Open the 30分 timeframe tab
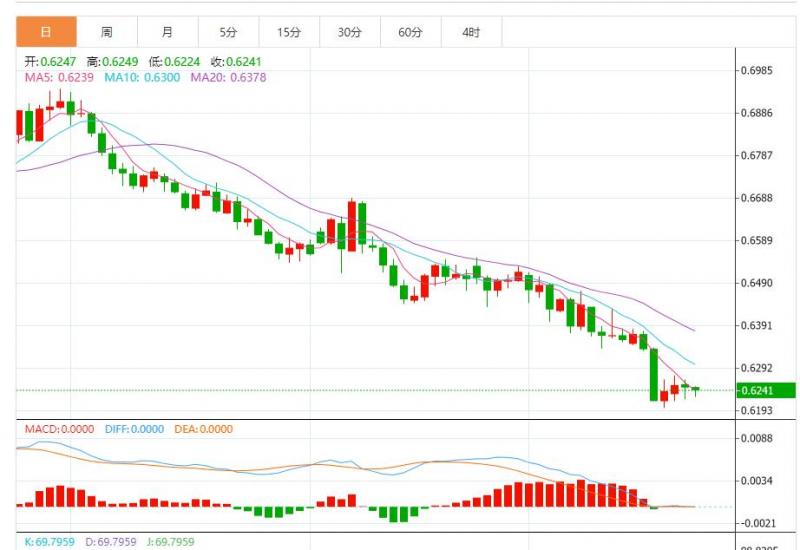The height and width of the screenshot is (550, 800). pos(350,32)
